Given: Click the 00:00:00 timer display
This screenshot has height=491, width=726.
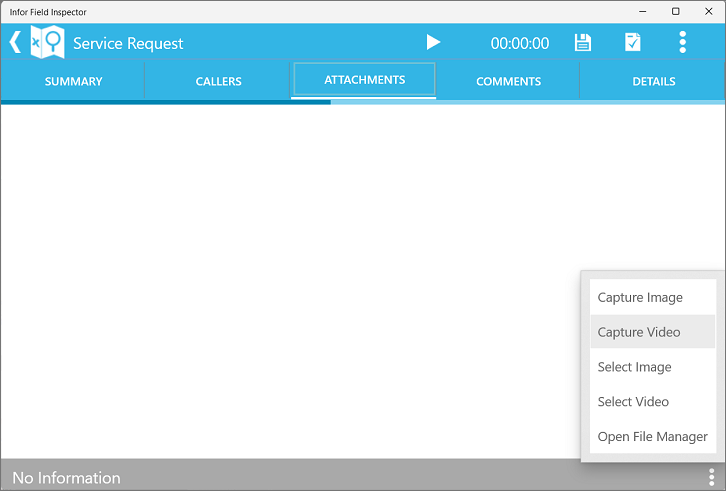Looking at the screenshot, I should coord(519,43).
